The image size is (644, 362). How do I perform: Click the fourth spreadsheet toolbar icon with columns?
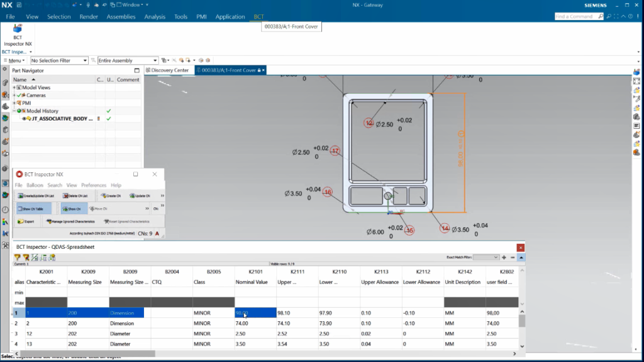tap(43, 257)
